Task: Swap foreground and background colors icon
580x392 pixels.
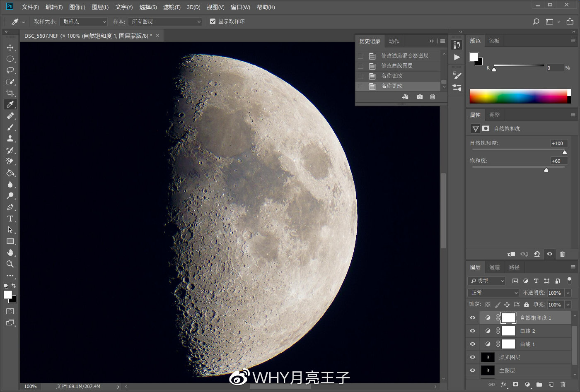Action: [14, 286]
